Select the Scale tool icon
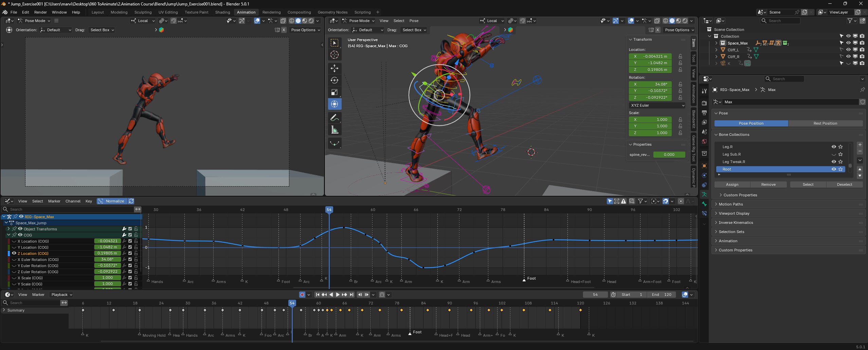Viewport: 868px width, 350px height. click(334, 92)
